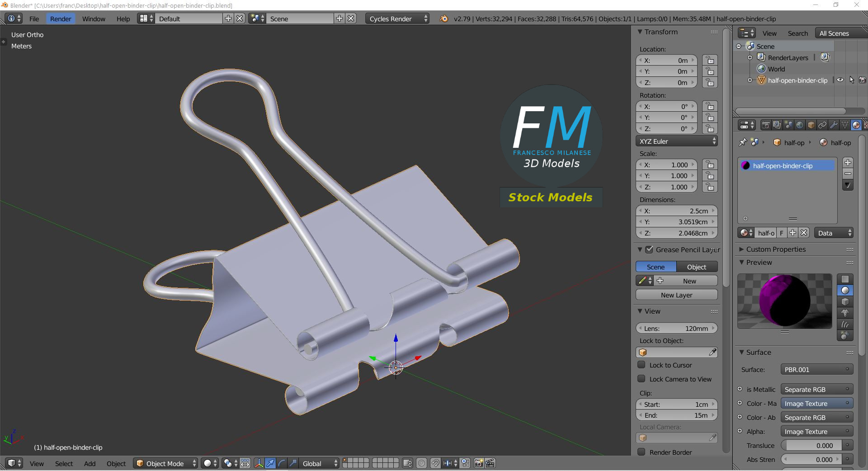Select monkey preview type
The height and width of the screenshot is (471, 868).
point(845,313)
